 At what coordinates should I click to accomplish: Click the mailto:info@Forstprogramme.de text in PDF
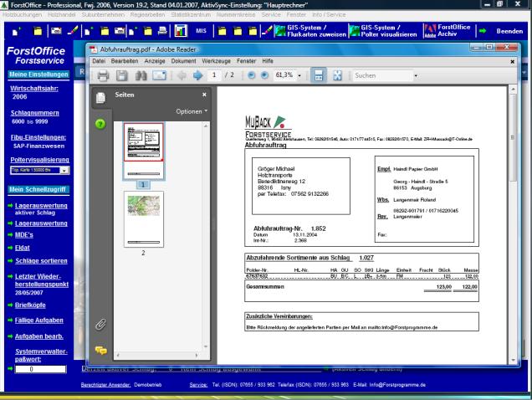[402, 328]
